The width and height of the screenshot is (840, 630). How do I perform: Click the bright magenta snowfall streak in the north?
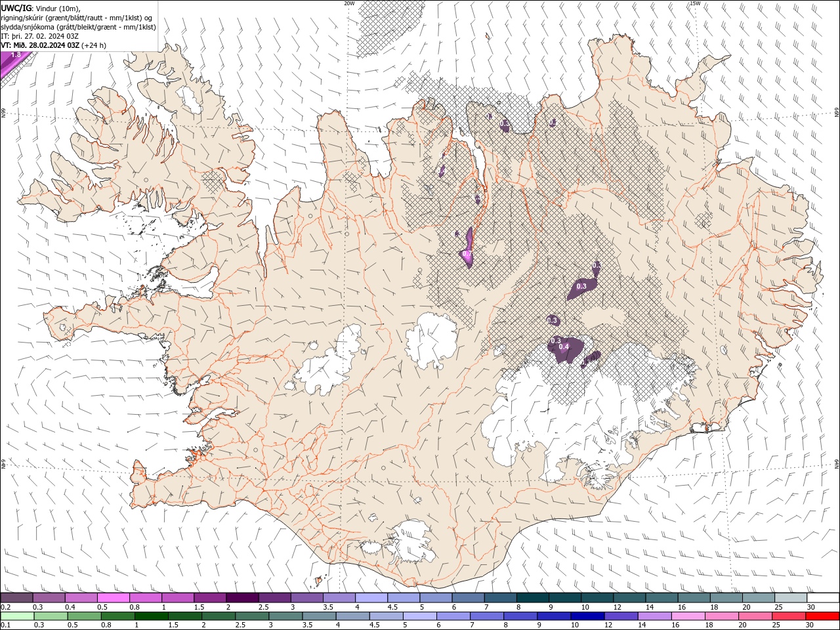468,248
